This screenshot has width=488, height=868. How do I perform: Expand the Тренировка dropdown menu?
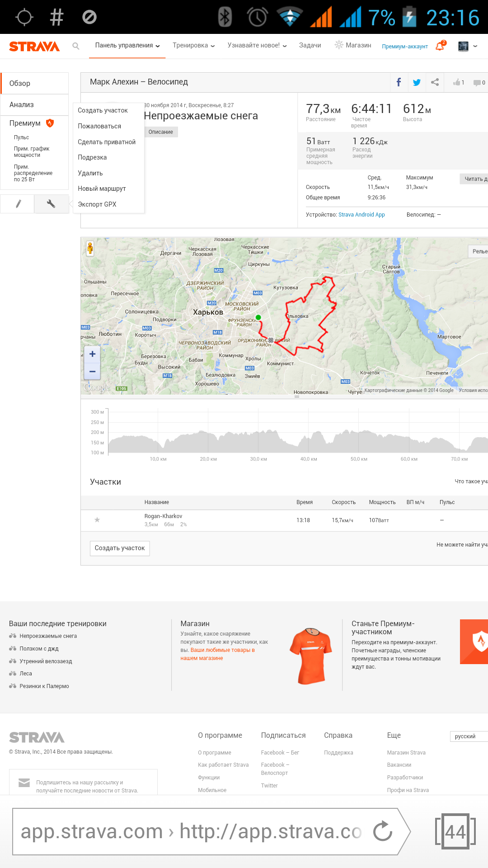point(193,46)
